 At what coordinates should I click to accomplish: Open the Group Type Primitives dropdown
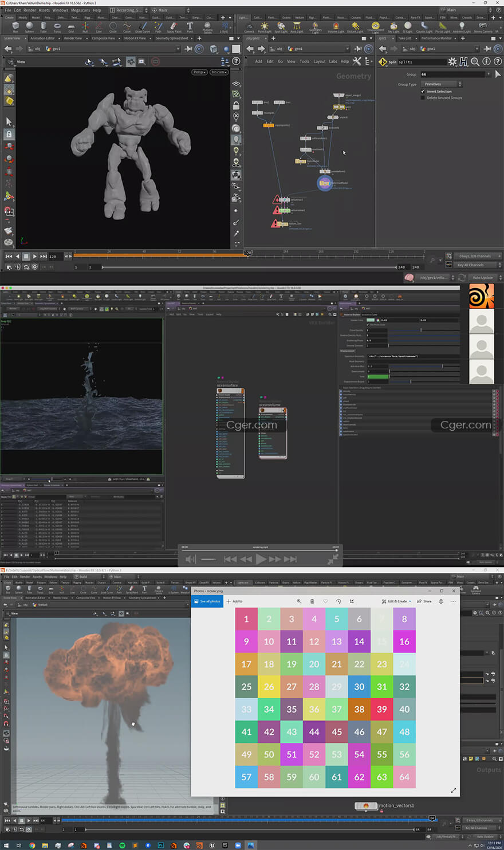click(442, 84)
